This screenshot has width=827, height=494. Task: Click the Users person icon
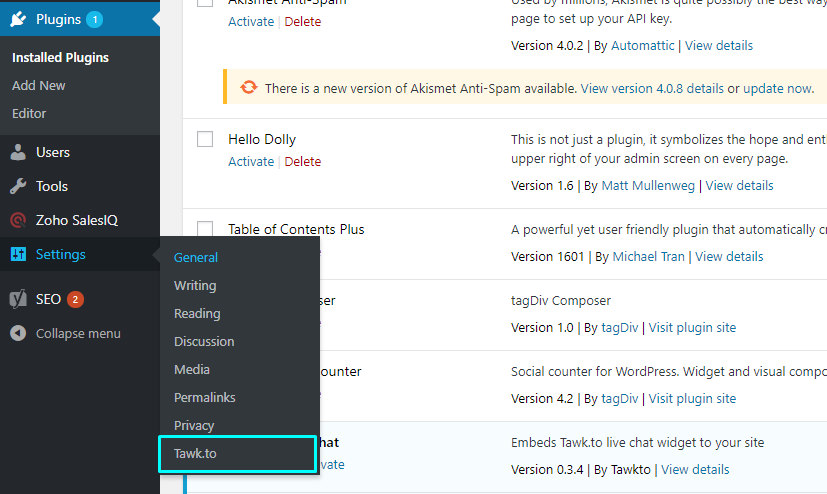(18, 152)
